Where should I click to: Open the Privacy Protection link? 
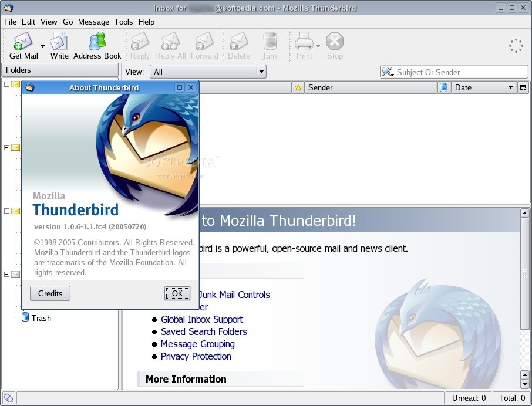(x=196, y=356)
